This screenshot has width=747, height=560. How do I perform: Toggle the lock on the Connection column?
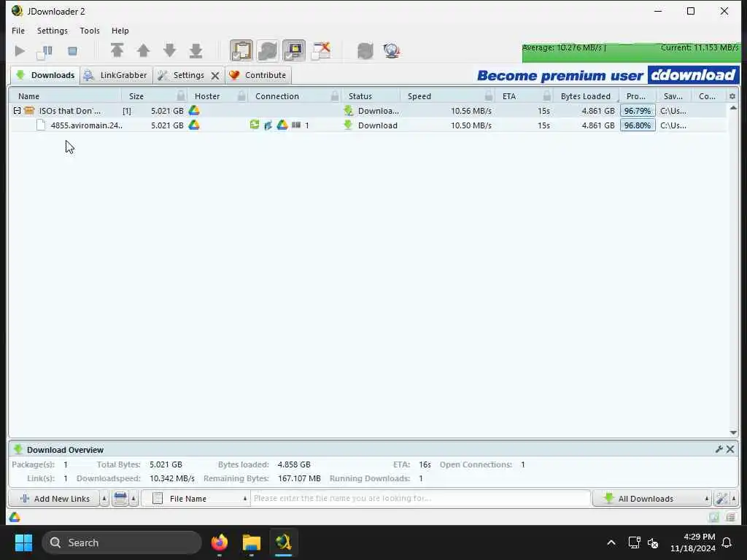335,96
